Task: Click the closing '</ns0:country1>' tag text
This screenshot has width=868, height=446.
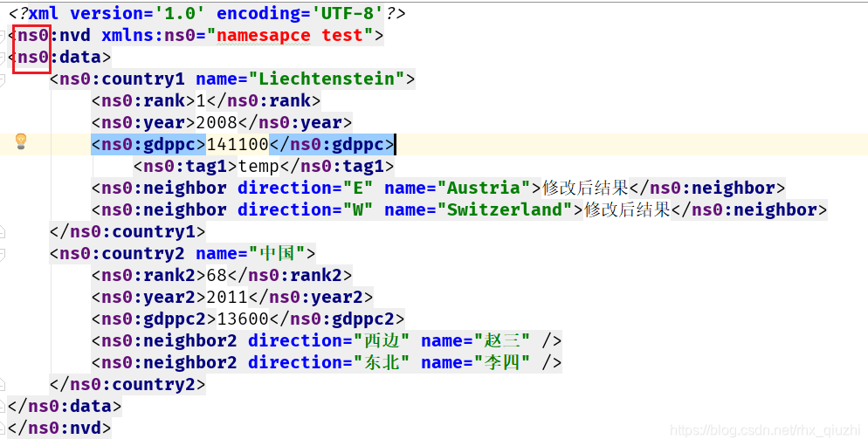Action: pos(127,232)
